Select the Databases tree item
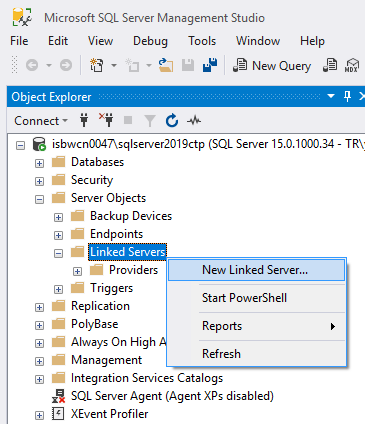 point(97,162)
